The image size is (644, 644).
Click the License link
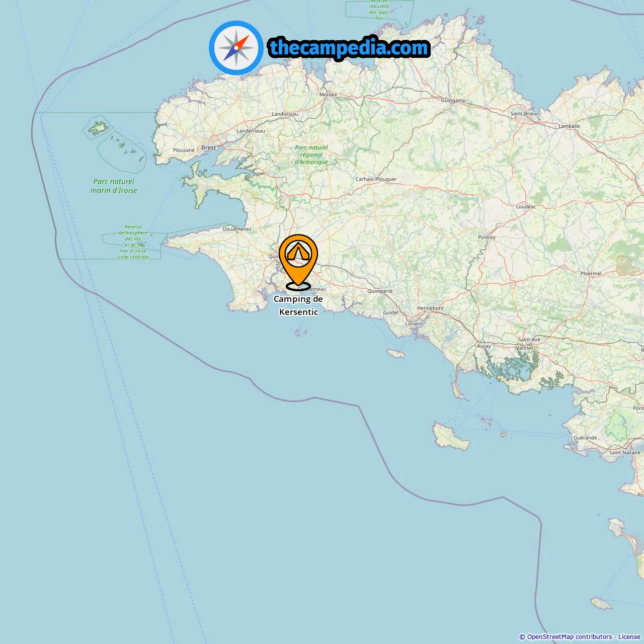pos(629,636)
